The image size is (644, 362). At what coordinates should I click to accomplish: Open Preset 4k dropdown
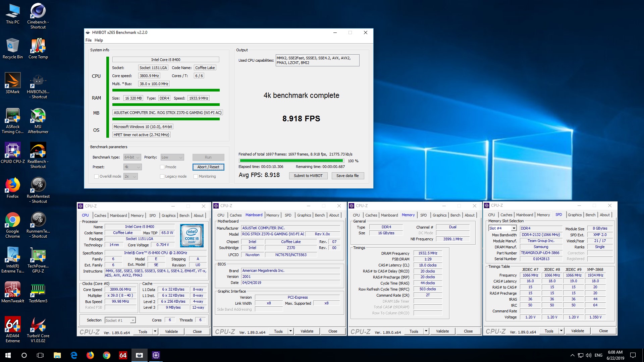tap(132, 167)
